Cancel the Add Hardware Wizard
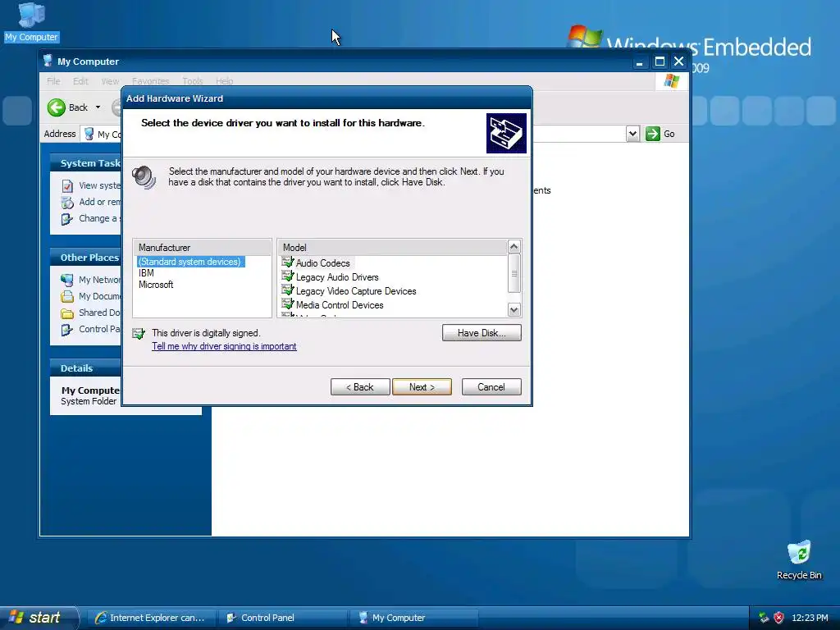Image resolution: width=840 pixels, height=630 pixels. click(491, 387)
